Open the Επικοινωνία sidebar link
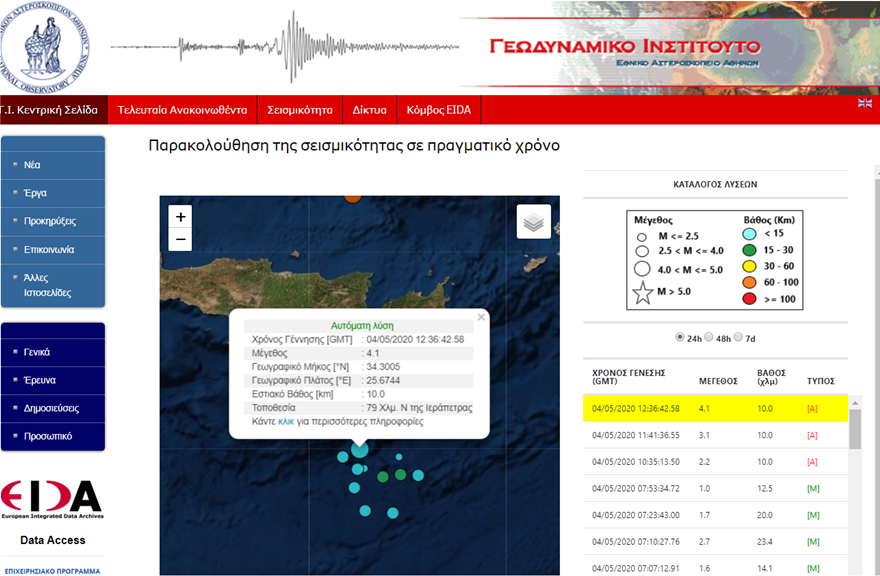Viewport: 880px width, 576px height. (49, 250)
